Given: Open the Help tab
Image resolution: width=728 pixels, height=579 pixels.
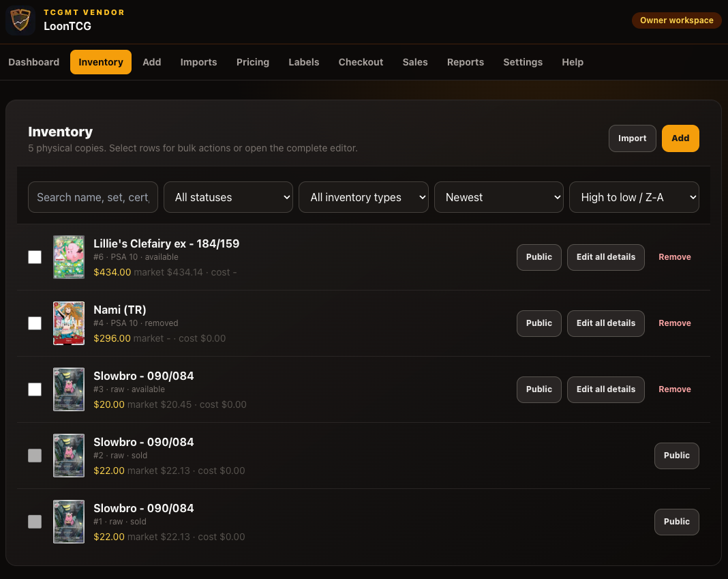Looking at the screenshot, I should tap(573, 62).
